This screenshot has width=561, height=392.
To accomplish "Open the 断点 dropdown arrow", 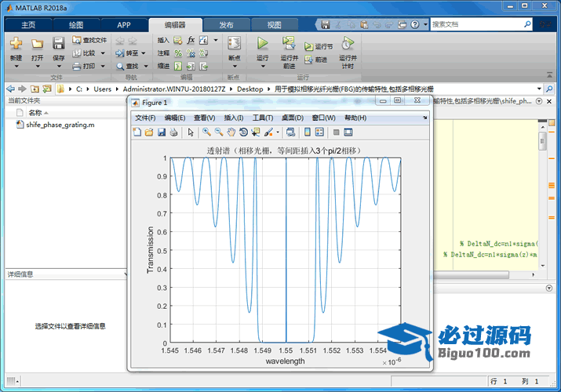I will pos(235,66).
